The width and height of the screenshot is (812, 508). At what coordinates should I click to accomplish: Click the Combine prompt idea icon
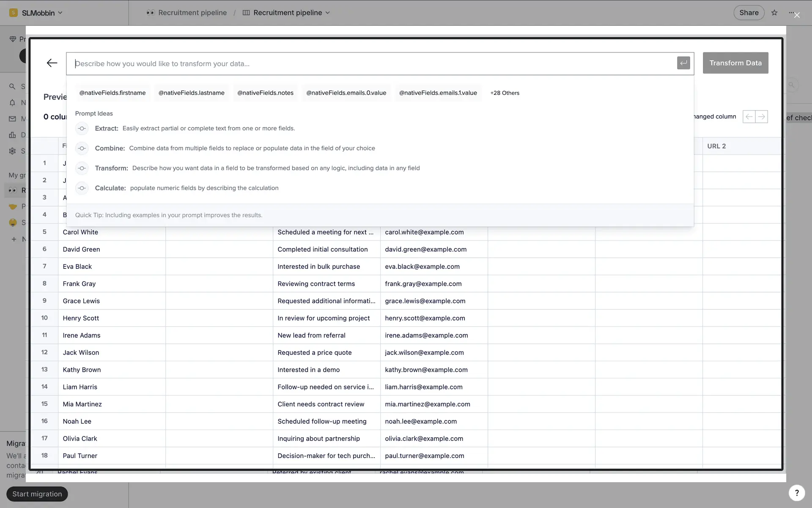[x=82, y=148]
